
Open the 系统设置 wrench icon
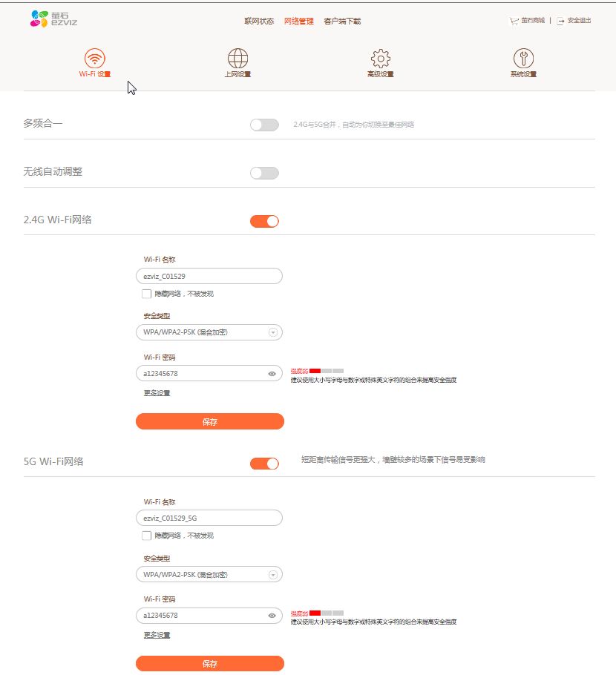click(523, 59)
